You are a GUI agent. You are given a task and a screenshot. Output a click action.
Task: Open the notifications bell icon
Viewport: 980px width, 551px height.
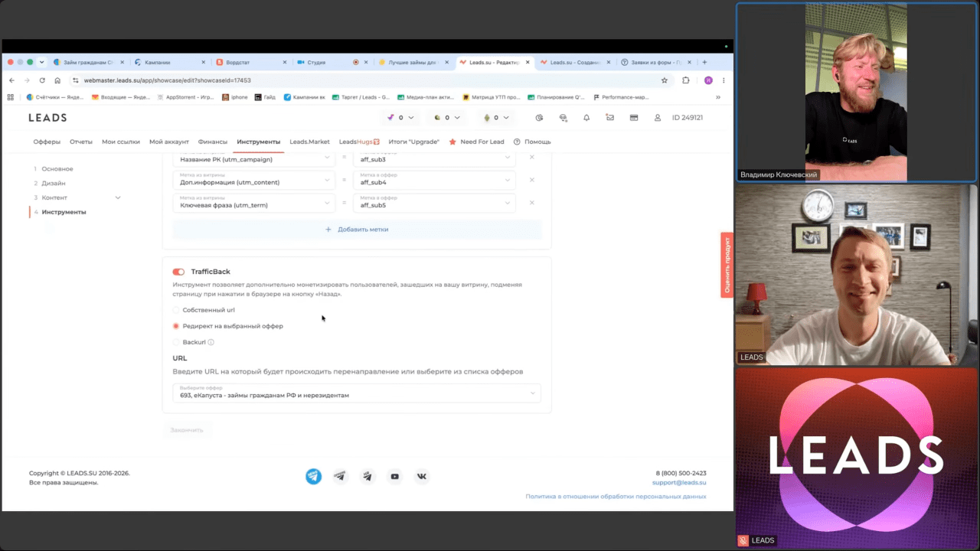[586, 118]
